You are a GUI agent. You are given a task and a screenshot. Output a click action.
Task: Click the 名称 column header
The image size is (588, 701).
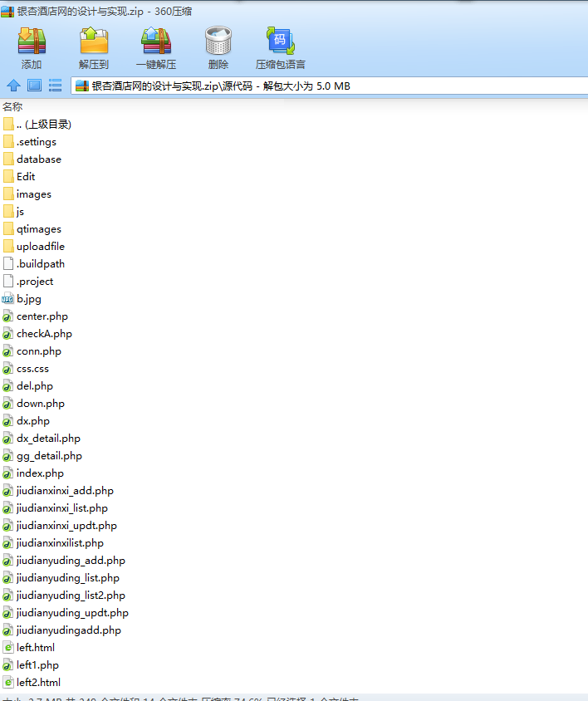12,107
